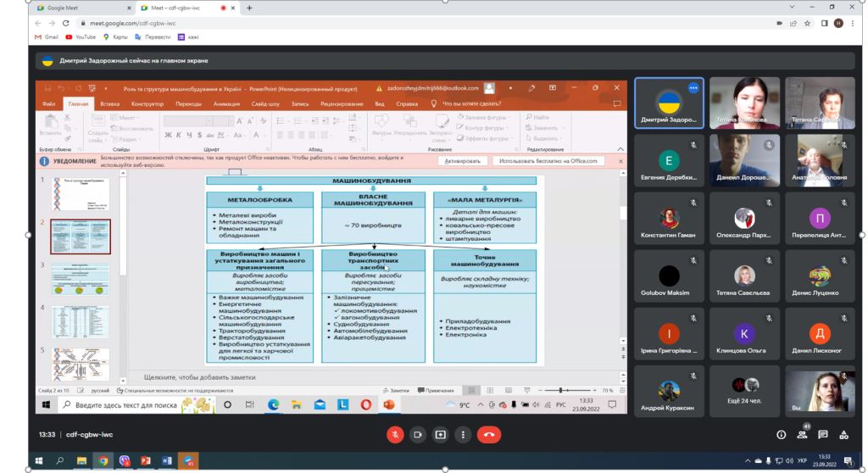This screenshot has width=868, height=473.
Task: Switch to the Вставка ribbon tab
Action: tap(109, 103)
